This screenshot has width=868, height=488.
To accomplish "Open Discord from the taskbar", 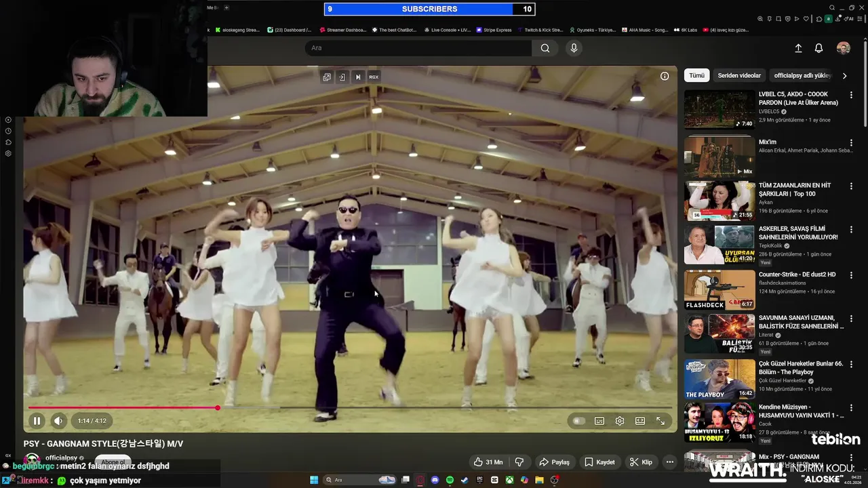I will point(435,480).
